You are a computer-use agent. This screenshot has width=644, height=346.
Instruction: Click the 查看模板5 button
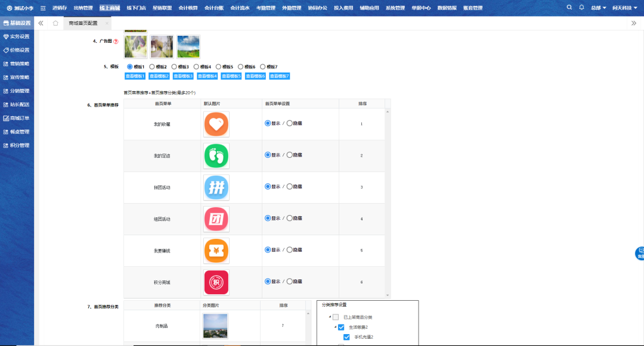pos(231,76)
